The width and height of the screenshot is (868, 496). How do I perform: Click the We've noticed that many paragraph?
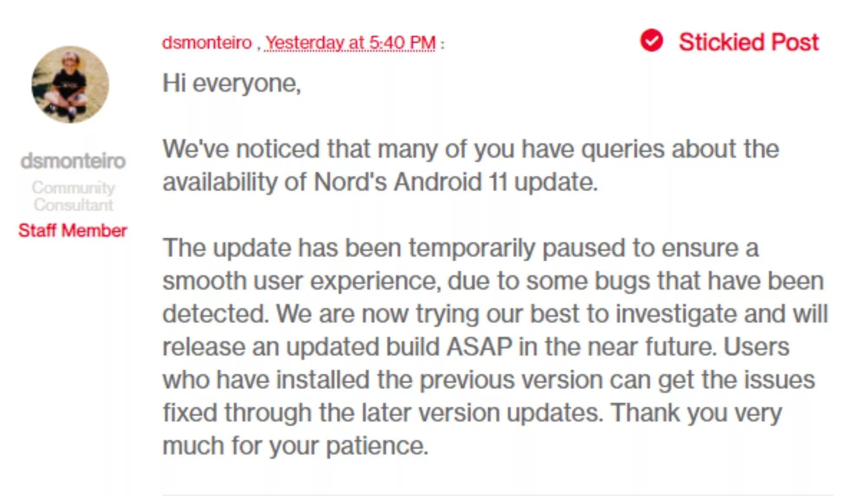(x=471, y=165)
